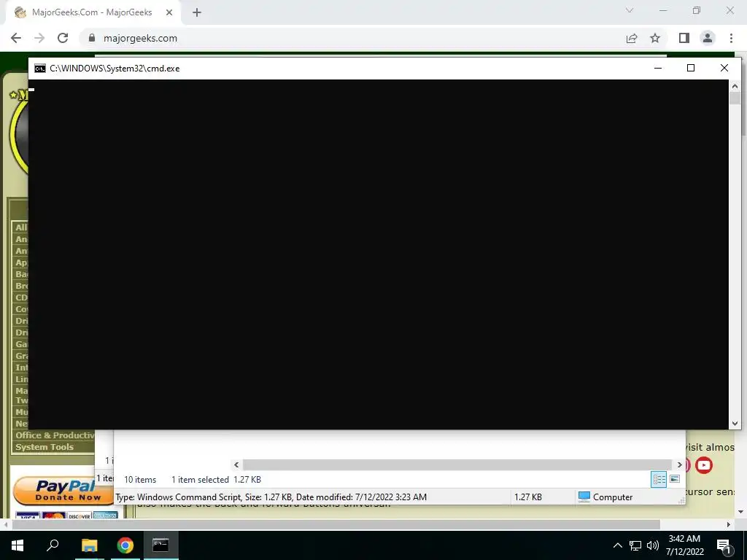Show hidden system tray icons
Viewport: 747px width, 560px height.
coord(617,545)
